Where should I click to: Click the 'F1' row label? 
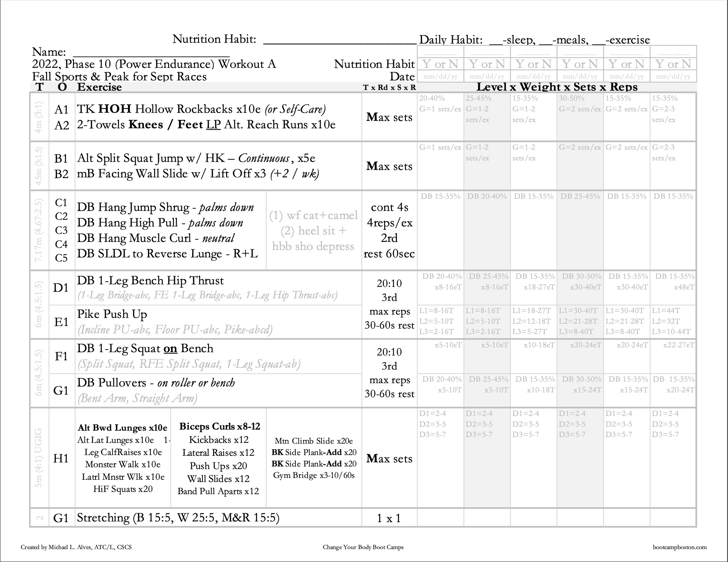pos(61,356)
